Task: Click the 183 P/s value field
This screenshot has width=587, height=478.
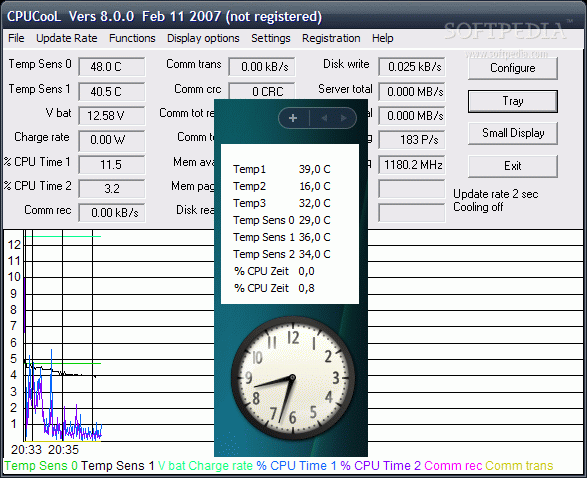Action: (x=412, y=140)
